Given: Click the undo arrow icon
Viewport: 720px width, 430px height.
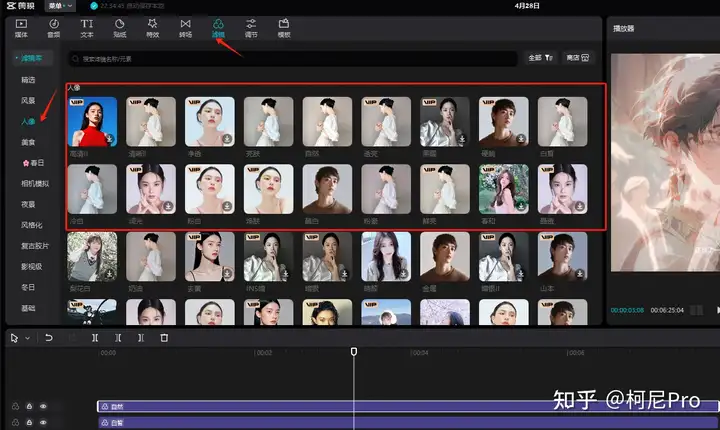Looking at the screenshot, I should pos(48,338).
